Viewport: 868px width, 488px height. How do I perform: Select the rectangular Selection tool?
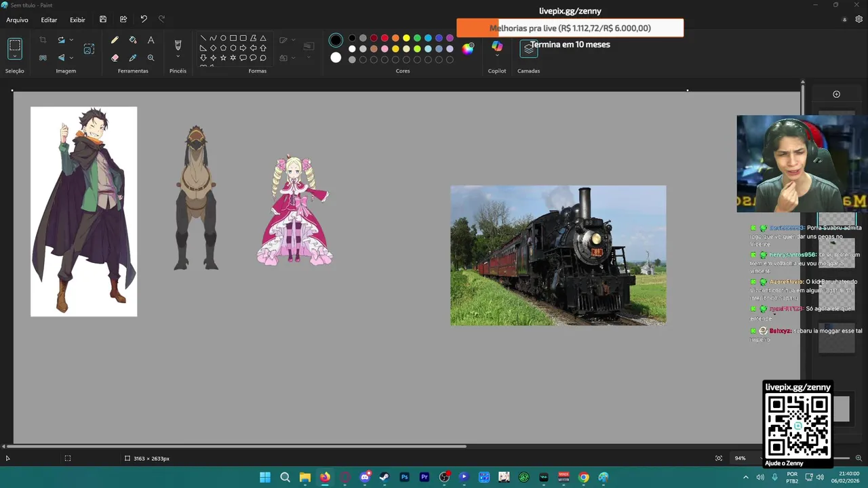click(15, 46)
